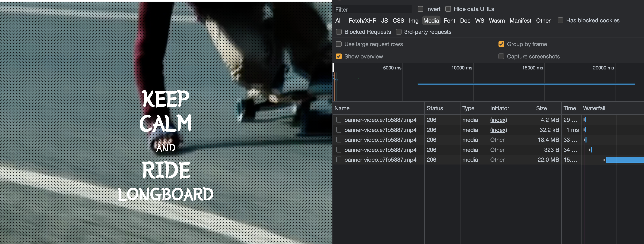The image size is (644, 244).
Task: Click (index) initiator link of first request
Action: click(498, 120)
